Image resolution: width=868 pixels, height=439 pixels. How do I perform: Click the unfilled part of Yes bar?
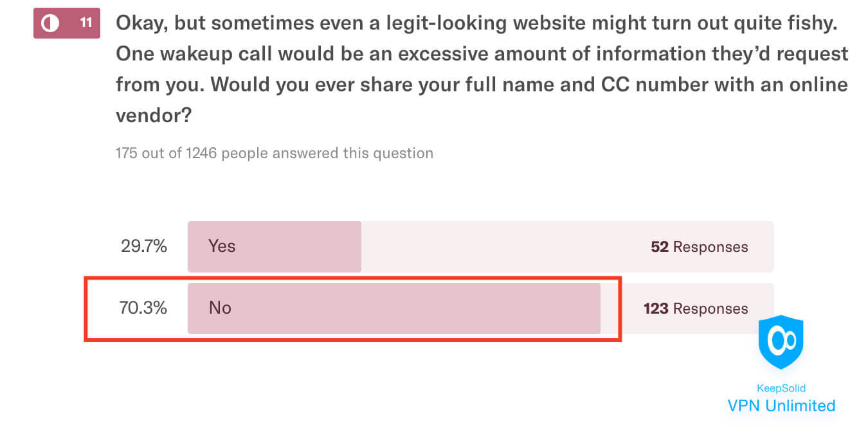point(502,247)
